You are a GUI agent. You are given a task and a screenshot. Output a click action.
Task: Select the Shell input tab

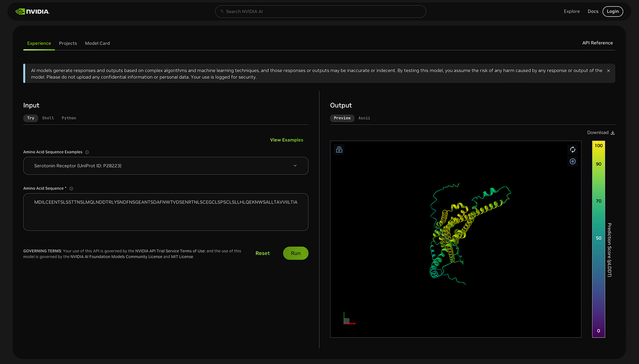tap(48, 118)
